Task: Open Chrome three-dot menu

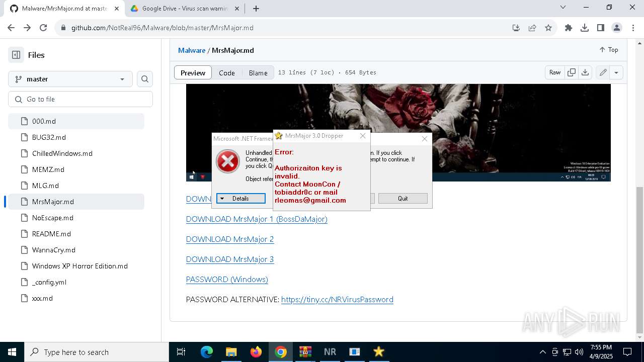Action: pyautogui.click(x=633, y=28)
